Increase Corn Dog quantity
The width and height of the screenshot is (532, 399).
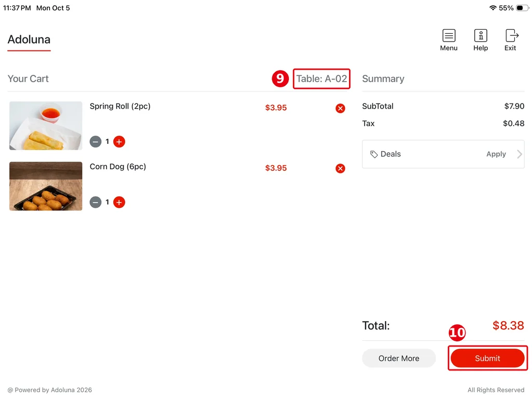119,202
